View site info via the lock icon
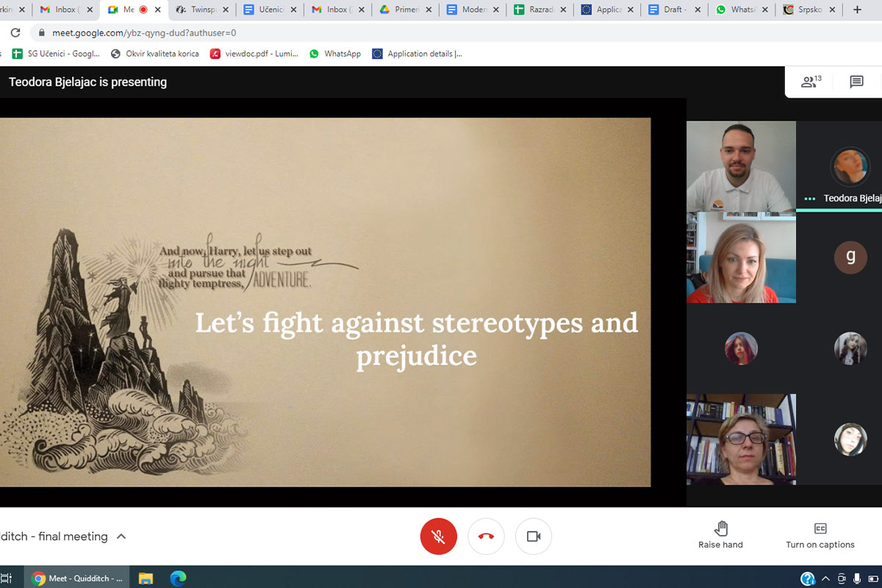The width and height of the screenshot is (882, 588). (41, 33)
